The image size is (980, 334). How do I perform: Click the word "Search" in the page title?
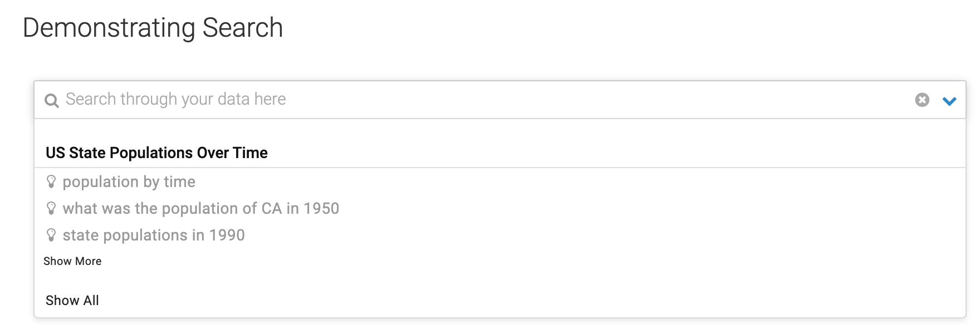242,28
